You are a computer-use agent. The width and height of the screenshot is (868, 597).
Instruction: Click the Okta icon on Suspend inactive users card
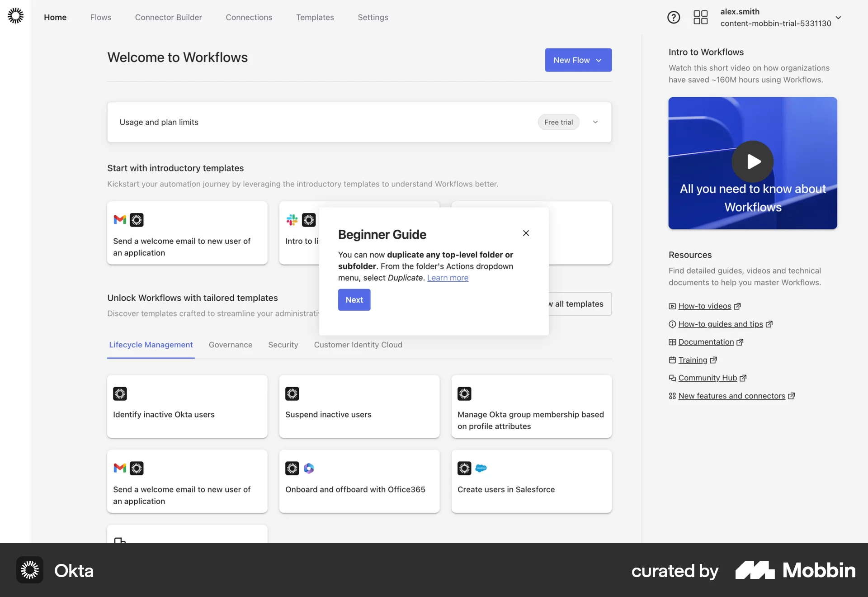(292, 393)
